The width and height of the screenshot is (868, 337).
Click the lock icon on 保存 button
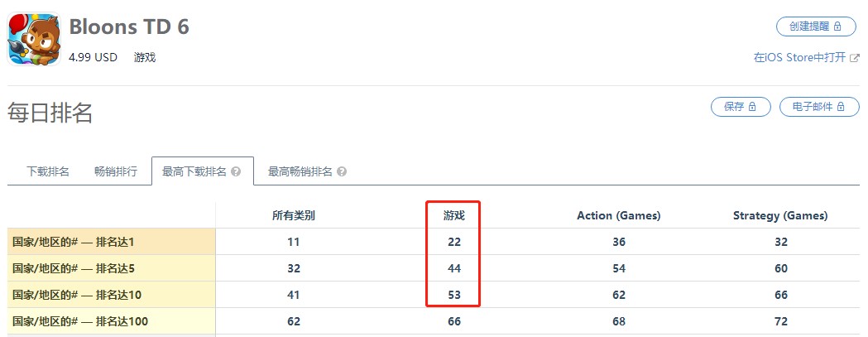tap(752, 107)
